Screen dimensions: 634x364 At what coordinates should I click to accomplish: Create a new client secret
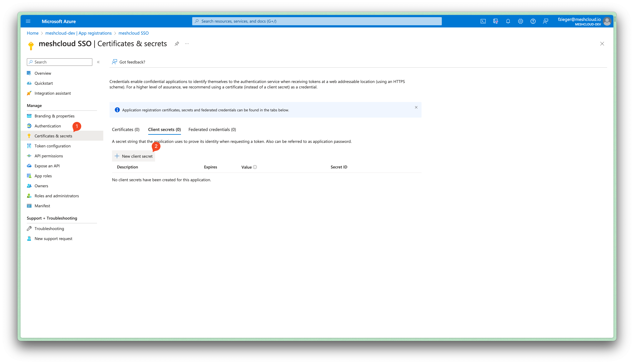(x=134, y=156)
